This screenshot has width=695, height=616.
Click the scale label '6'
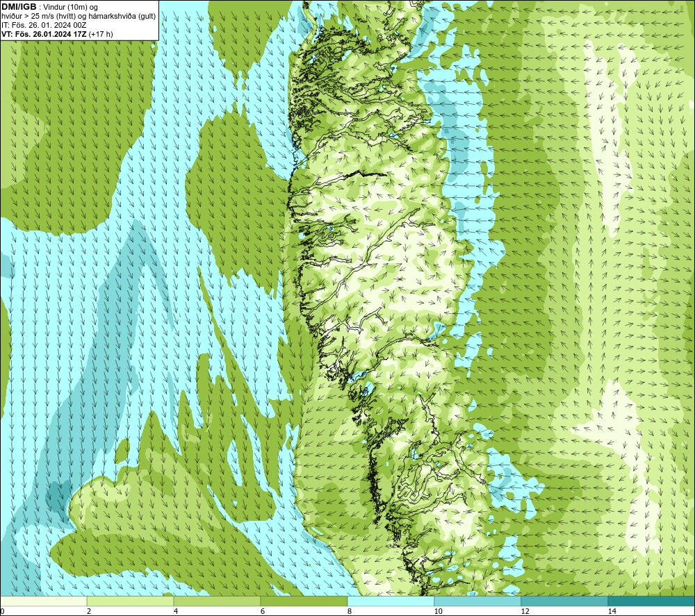pos(263,611)
